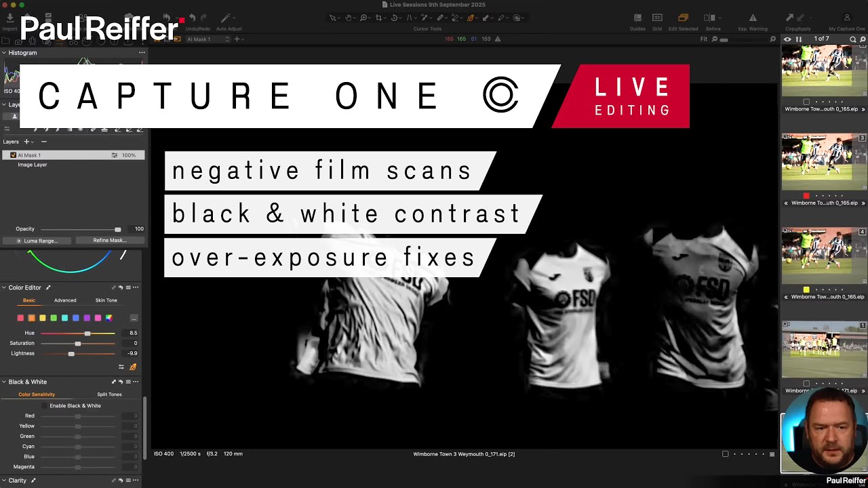Pick color with Color Editor eyedropper
The width and height of the screenshot is (868, 488).
[x=133, y=367]
